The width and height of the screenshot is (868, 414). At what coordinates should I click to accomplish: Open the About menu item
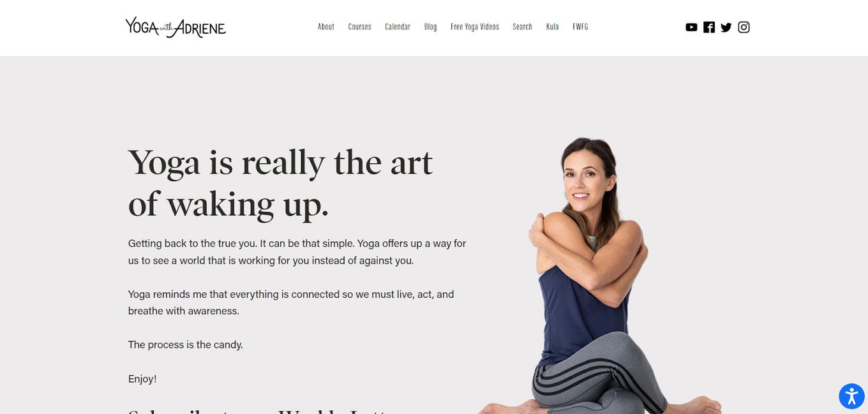326,27
